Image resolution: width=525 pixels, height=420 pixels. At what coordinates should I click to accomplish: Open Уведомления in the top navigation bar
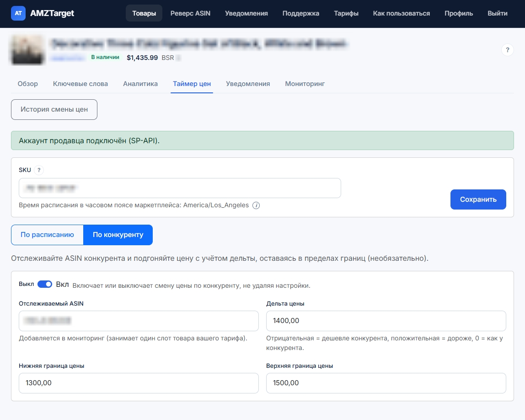246,13
